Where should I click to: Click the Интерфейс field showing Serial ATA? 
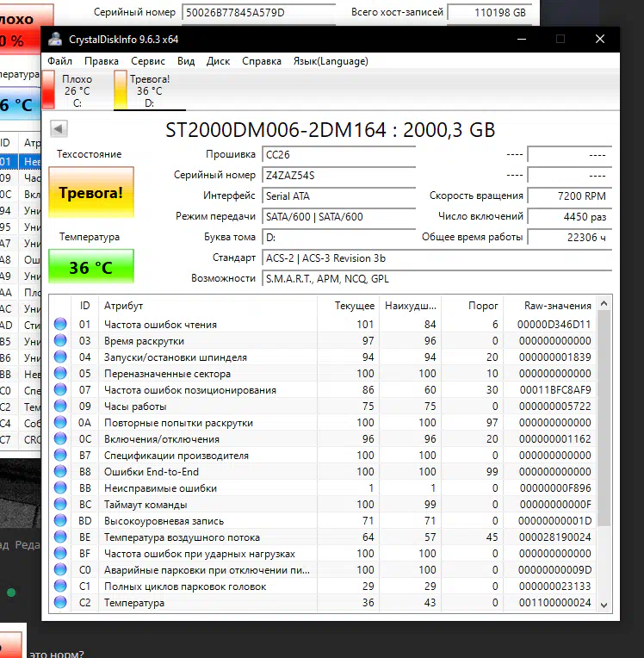[338, 196]
